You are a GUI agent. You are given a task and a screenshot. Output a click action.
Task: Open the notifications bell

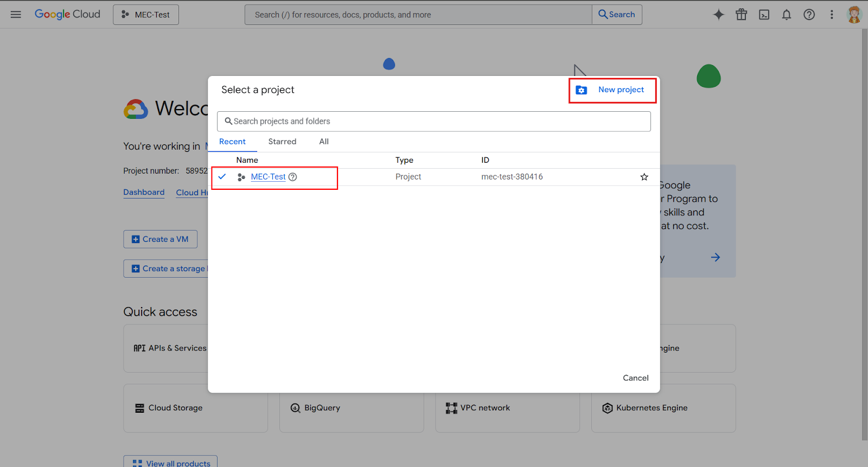[x=786, y=15]
